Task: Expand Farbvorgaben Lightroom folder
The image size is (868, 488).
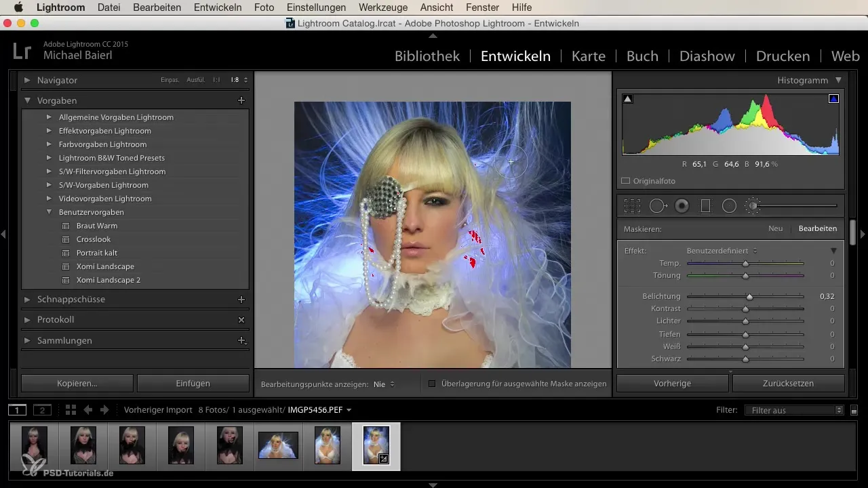Action: pos(49,144)
